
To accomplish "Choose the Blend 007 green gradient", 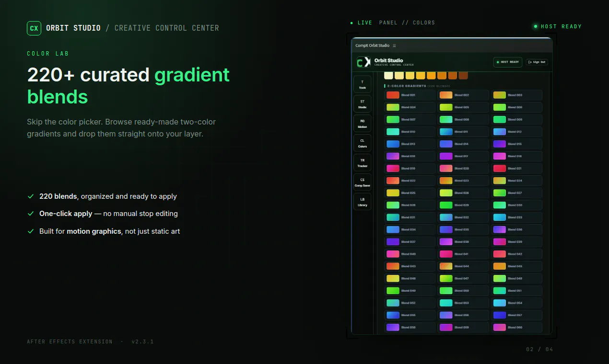I will 410,119.
